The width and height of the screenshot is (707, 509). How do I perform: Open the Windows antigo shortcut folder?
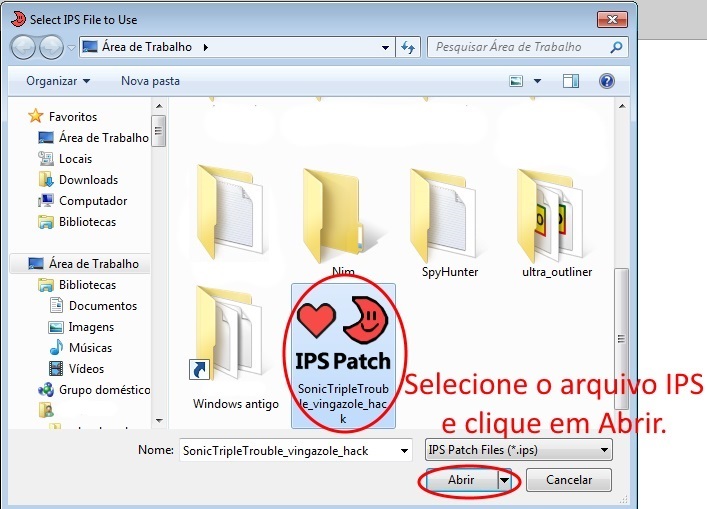tap(236, 347)
